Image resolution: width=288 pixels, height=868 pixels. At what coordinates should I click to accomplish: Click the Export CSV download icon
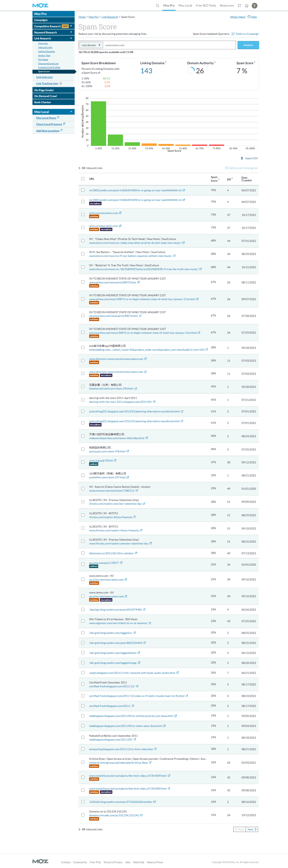click(x=242, y=158)
